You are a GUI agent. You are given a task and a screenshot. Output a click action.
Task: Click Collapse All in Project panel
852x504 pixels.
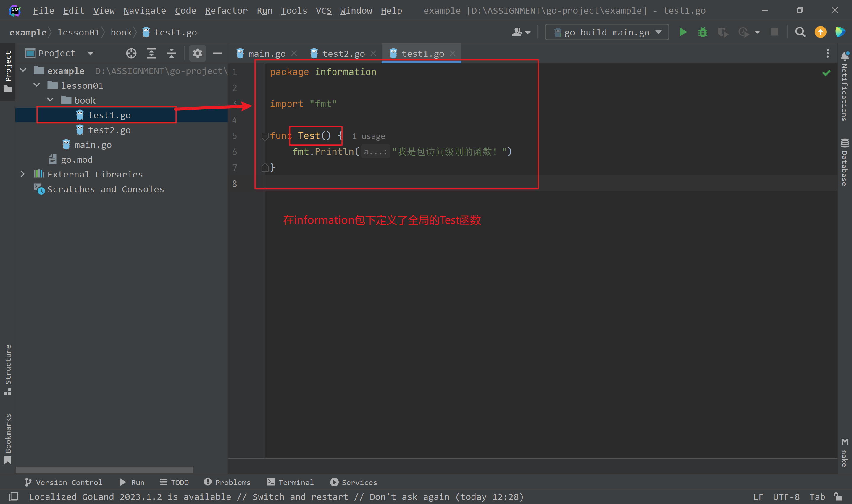172,53
